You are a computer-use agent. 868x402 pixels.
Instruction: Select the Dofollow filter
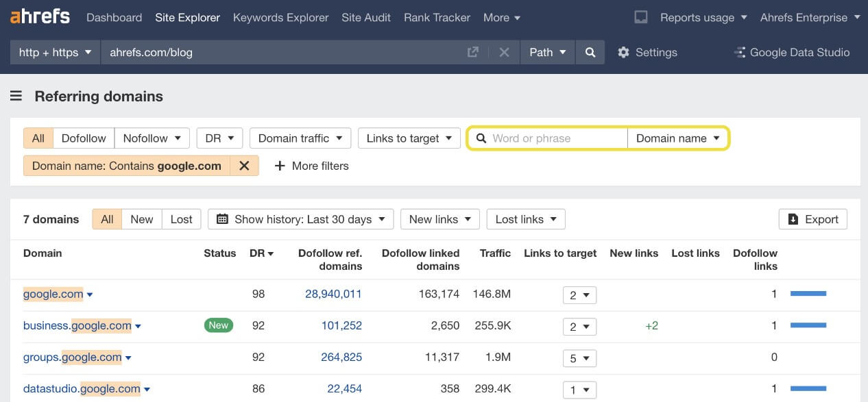[x=84, y=138]
